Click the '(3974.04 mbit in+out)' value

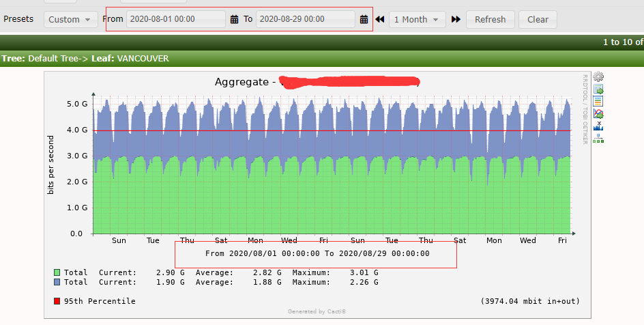(530, 301)
